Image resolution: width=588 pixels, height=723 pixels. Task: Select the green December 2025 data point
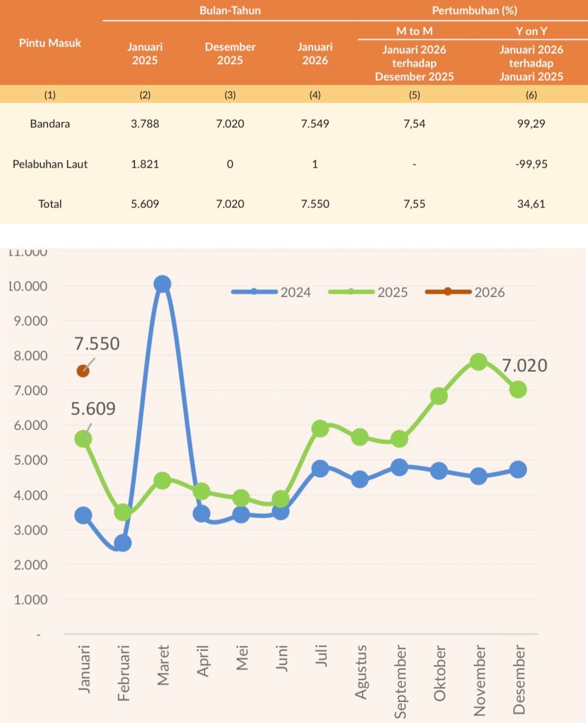pyautogui.click(x=518, y=389)
